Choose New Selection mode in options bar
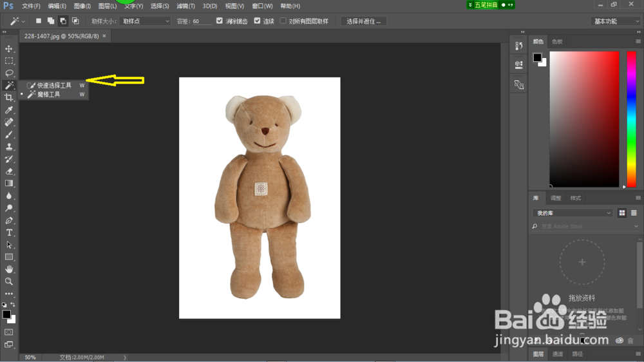The width and height of the screenshot is (644, 362). [38, 21]
